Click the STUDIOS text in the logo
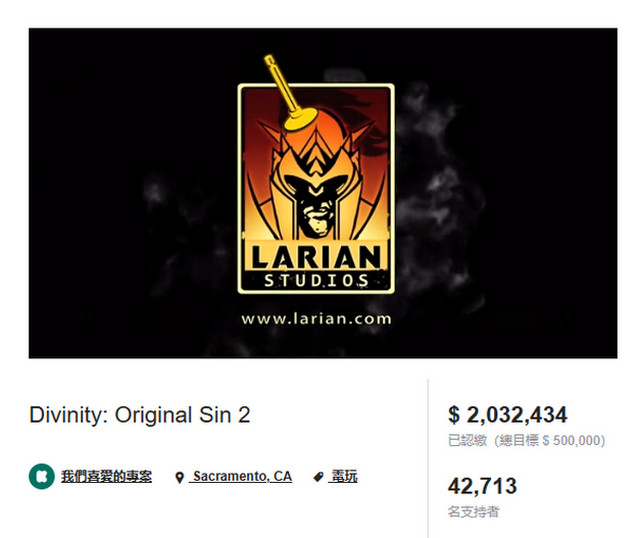640x538 pixels. 316,280
